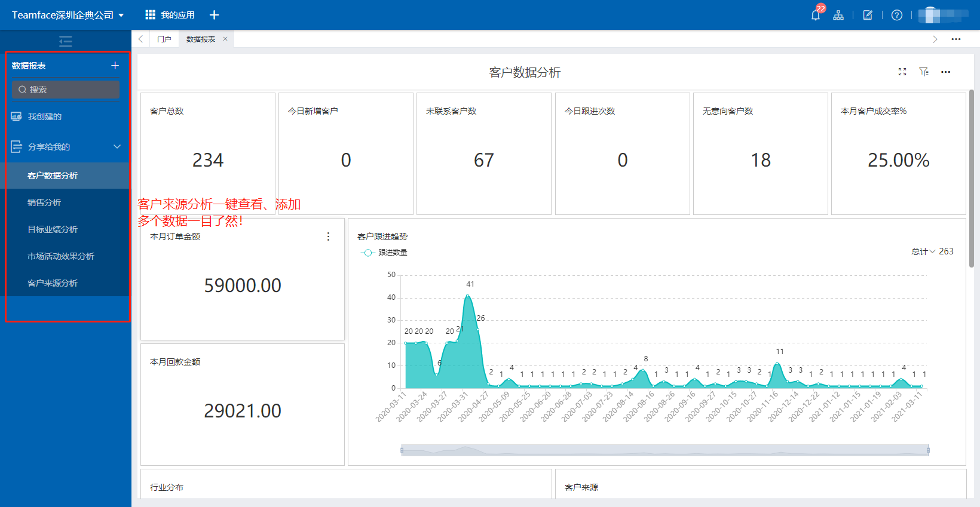980x507 pixels.
Task: Collapse the 分享给我的 section
Action: pyautogui.click(x=117, y=147)
